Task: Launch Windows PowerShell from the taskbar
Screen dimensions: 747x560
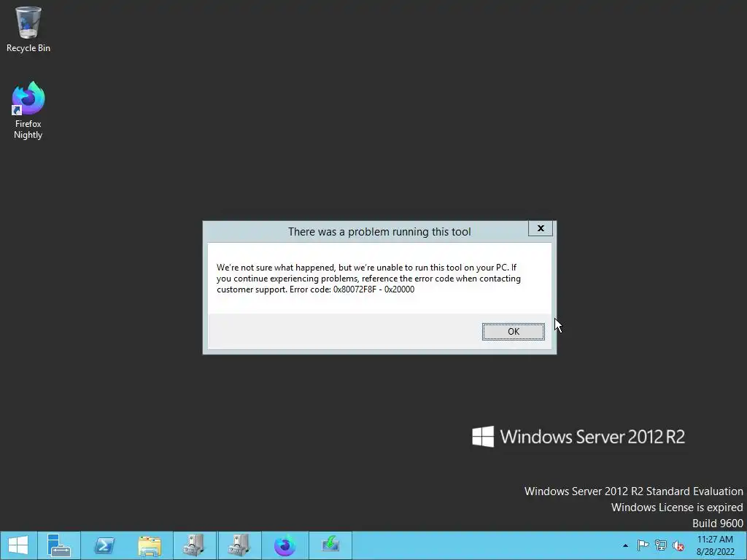Action: [x=104, y=545]
